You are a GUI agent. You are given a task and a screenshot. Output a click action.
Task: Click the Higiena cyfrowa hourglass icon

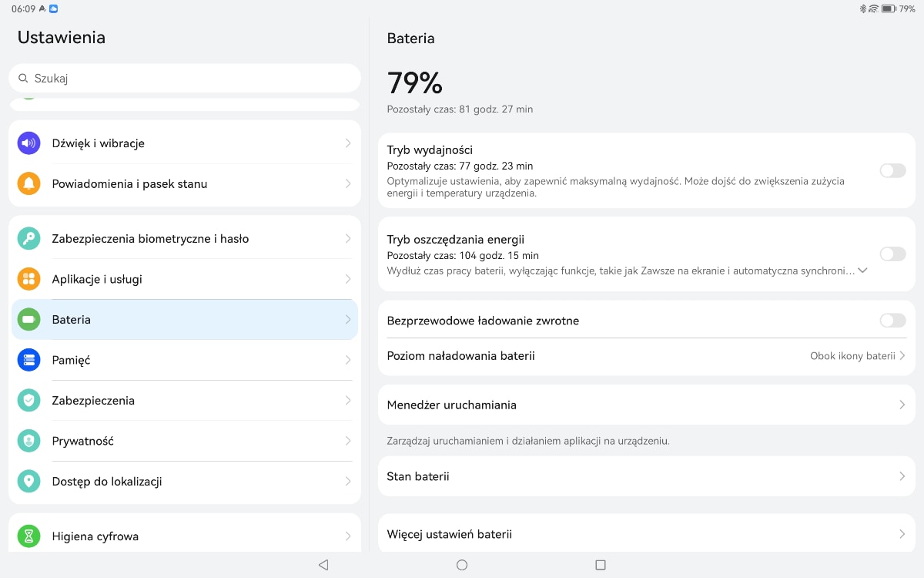[29, 536]
